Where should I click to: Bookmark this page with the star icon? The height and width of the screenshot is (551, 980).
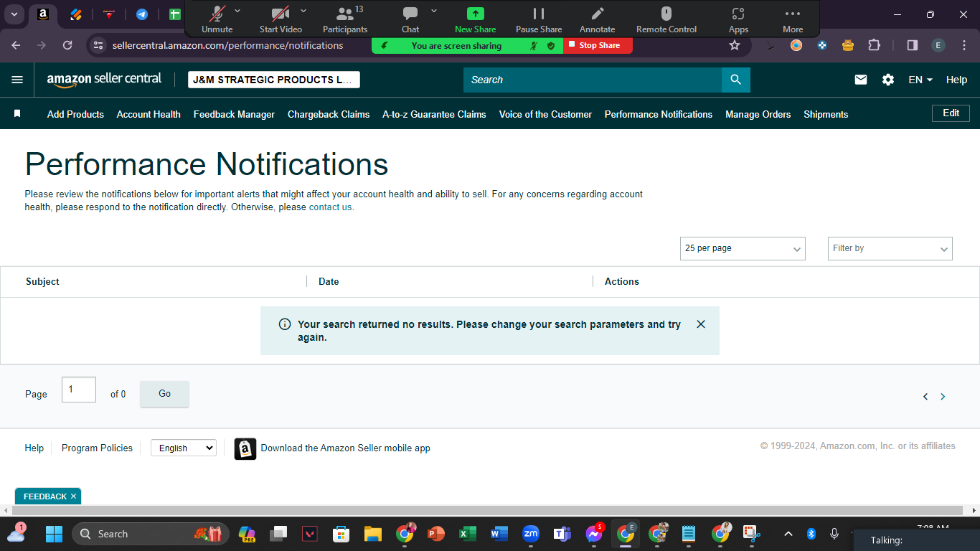coord(735,45)
